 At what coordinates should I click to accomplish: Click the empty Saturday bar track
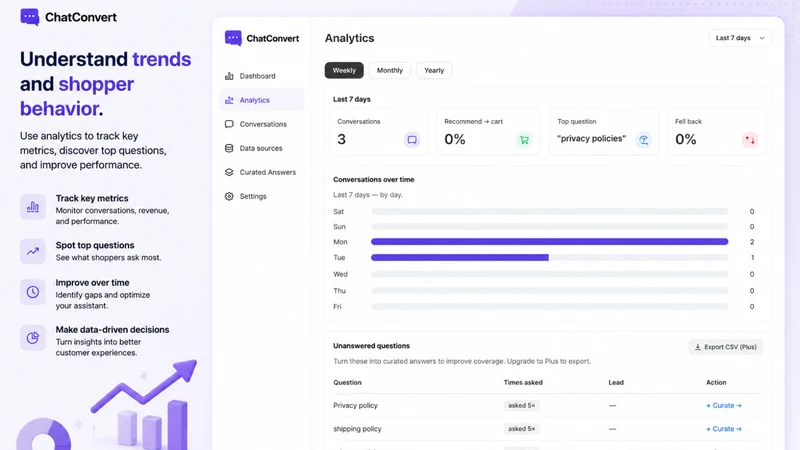pyautogui.click(x=549, y=211)
